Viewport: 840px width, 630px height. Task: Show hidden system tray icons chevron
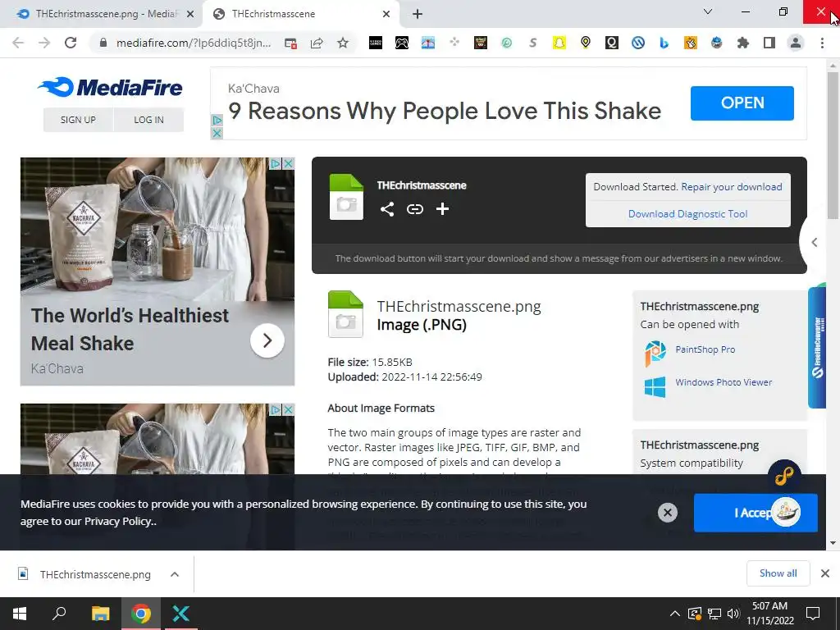(675, 614)
